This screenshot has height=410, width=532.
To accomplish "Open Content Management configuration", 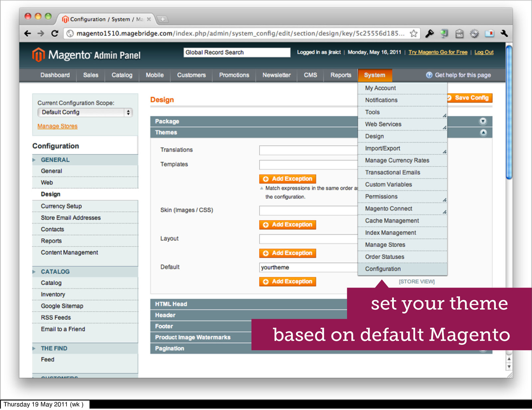I will [85, 253].
